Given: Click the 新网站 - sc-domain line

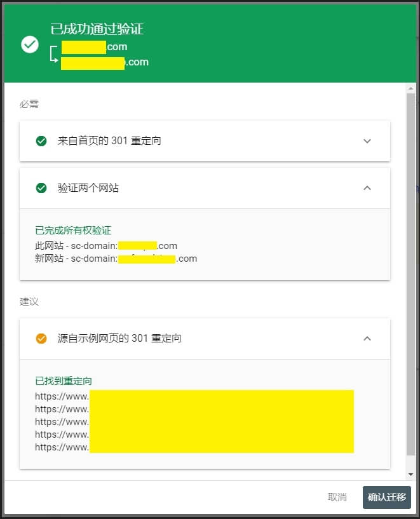Looking at the screenshot, I should [116, 259].
